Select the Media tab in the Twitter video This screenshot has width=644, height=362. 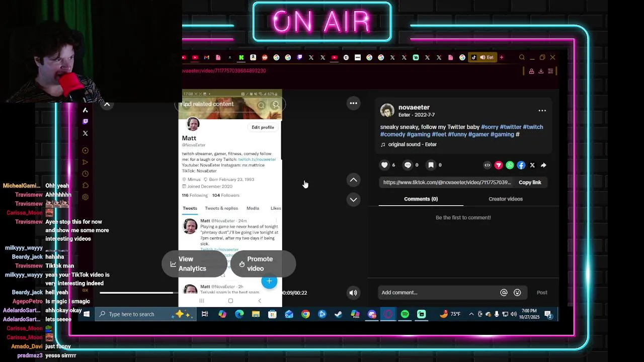click(x=253, y=208)
